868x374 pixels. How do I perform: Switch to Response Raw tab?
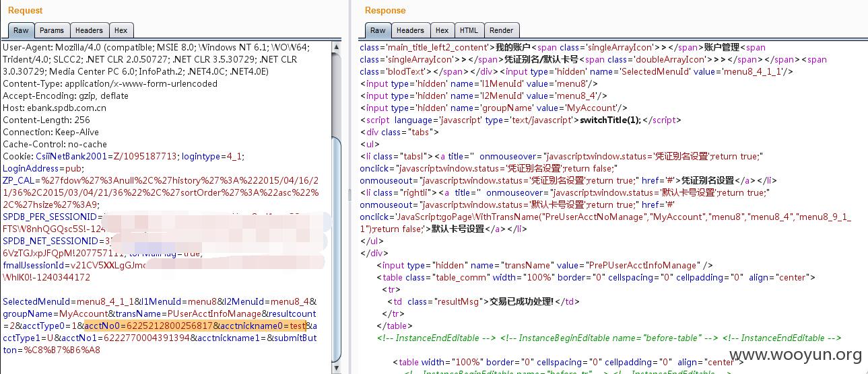click(x=378, y=30)
